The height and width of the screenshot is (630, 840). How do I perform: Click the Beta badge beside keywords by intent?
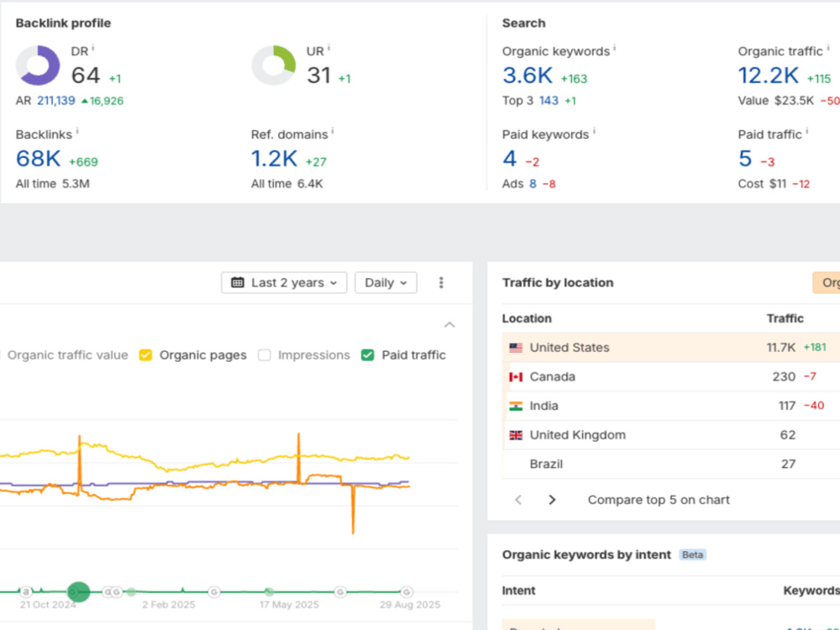coord(693,554)
